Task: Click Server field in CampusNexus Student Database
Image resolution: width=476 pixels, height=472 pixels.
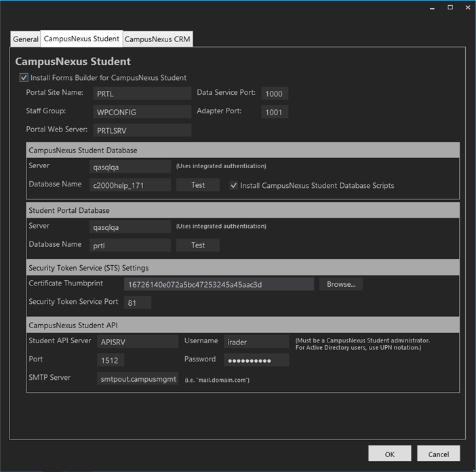Action: (130, 167)
